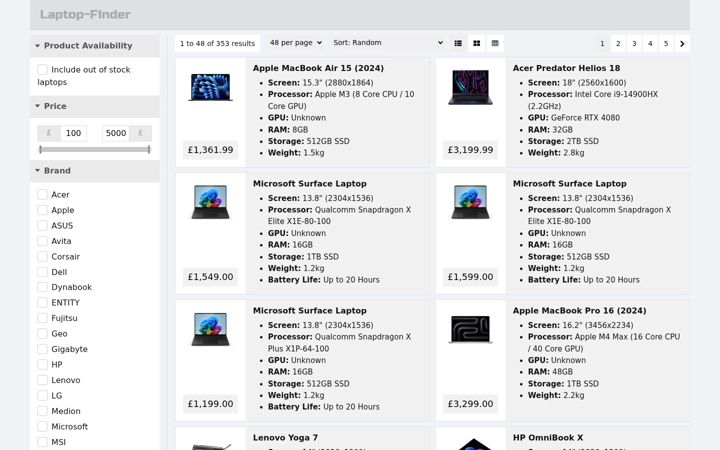The image size is (720, 450).
Task: Enable Include out of stock laptops
Action: coord(42,69)
